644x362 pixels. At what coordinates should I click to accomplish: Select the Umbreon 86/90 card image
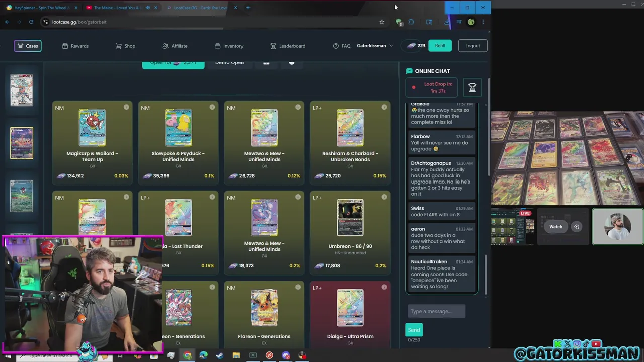coord(350,218)
